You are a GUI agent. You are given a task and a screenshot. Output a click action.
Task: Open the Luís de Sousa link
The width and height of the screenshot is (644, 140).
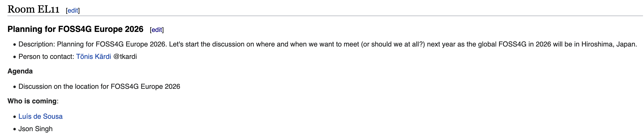click(40, 117)
